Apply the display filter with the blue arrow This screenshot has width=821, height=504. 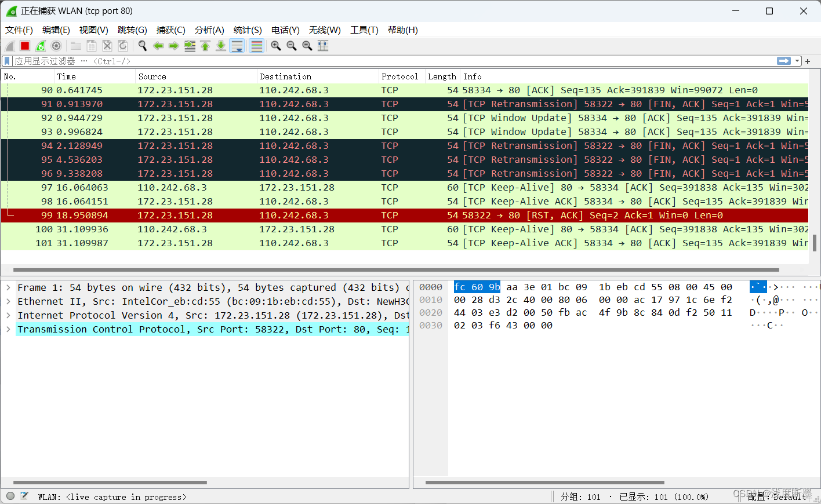[x=784, y=61]
